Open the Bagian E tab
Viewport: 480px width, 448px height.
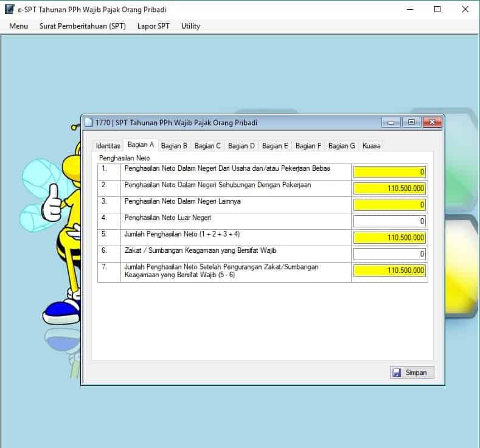click(275, 146)
